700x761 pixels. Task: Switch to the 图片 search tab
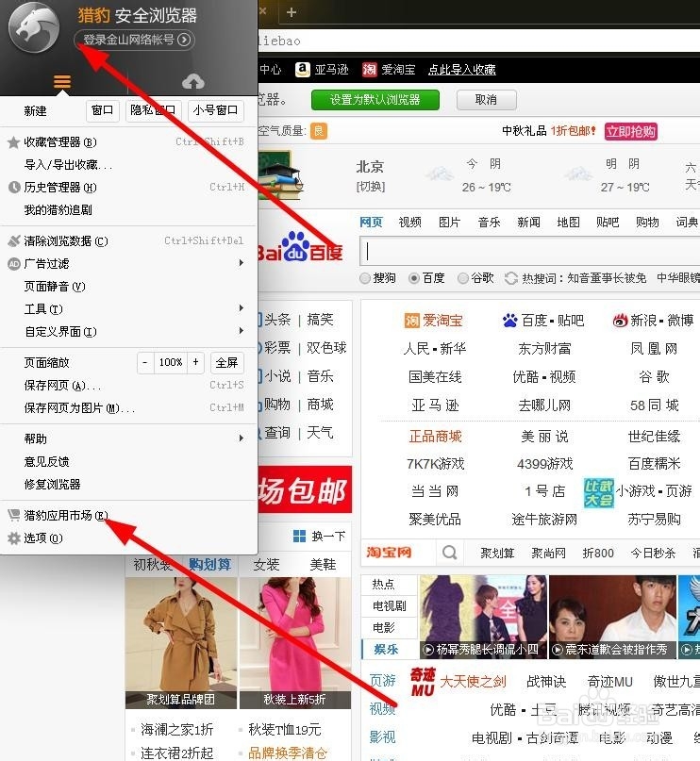pos(449,223)
